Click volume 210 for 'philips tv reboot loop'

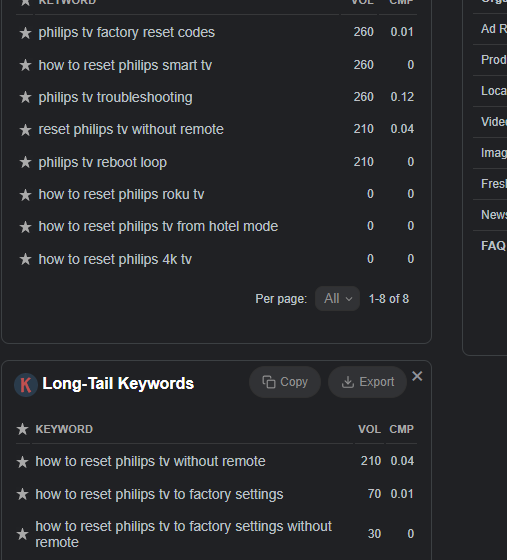(x=363, y=162)
